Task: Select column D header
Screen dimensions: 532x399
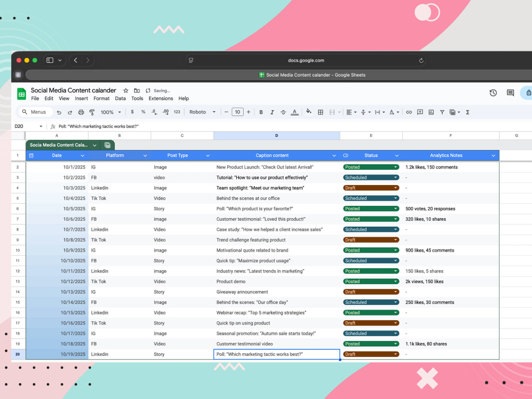Action: [277, 136]
